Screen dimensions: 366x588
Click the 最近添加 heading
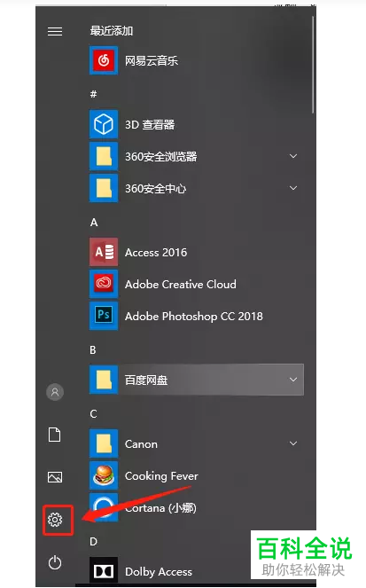pyautogui.click(x=112, y=31)
